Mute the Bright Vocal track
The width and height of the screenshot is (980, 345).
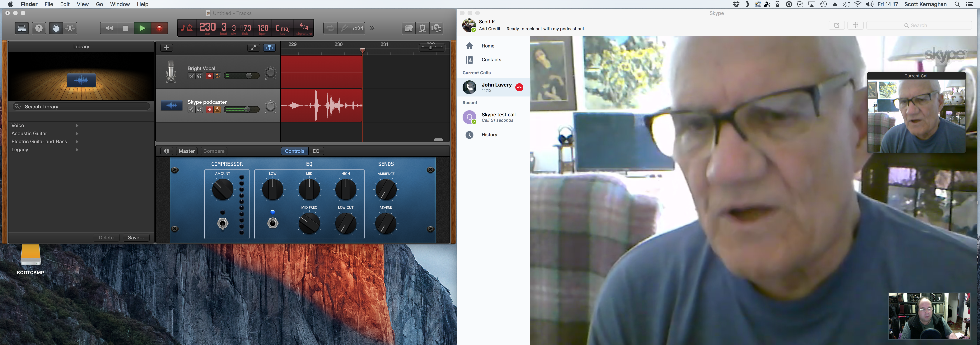[191, 76]
